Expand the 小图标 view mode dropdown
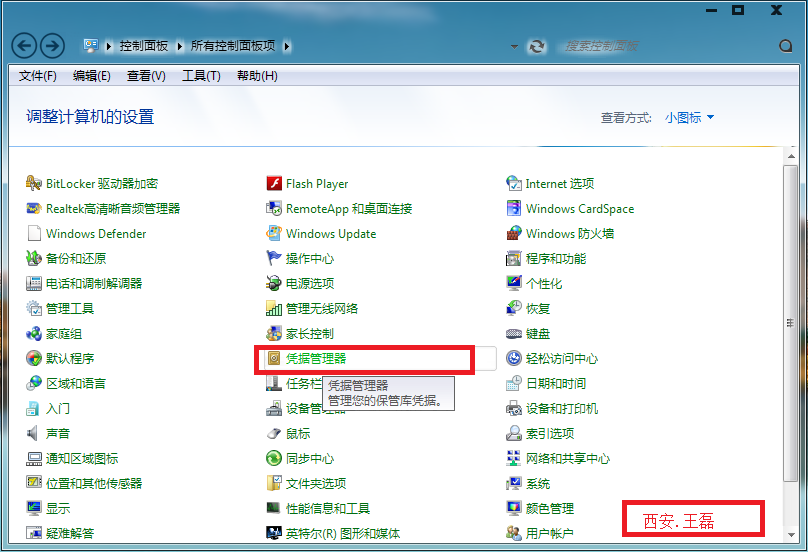 (689, 118)
